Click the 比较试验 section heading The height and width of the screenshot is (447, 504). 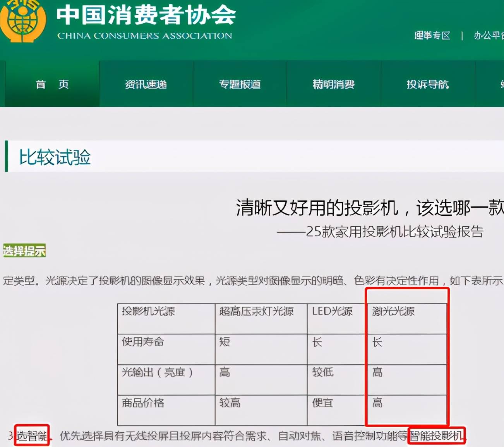[x=55, y=157]
